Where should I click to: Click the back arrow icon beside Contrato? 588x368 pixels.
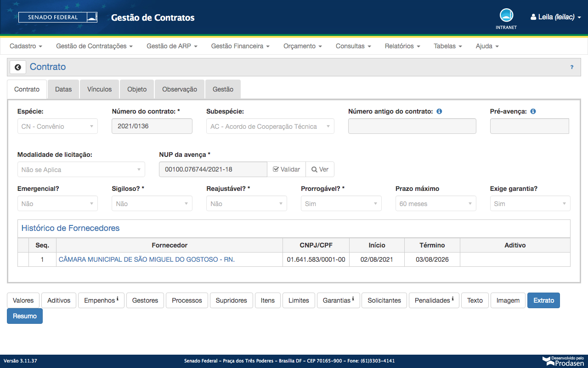coord(17,67)
